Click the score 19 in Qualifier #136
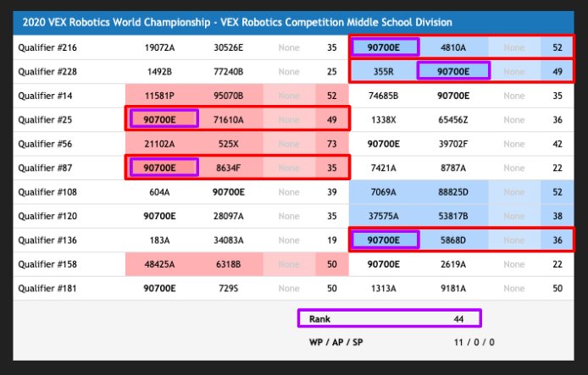This screenshot has width=588, height=375. (332, 240)
